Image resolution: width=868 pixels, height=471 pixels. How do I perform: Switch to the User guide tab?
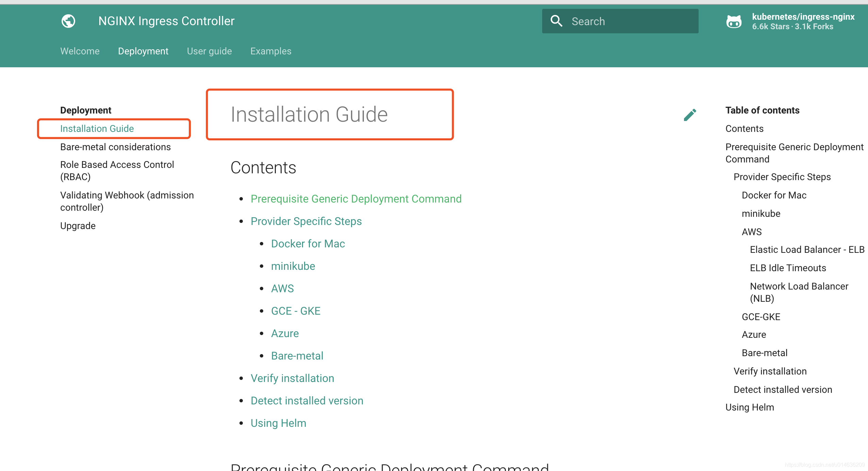pos(210,51)
